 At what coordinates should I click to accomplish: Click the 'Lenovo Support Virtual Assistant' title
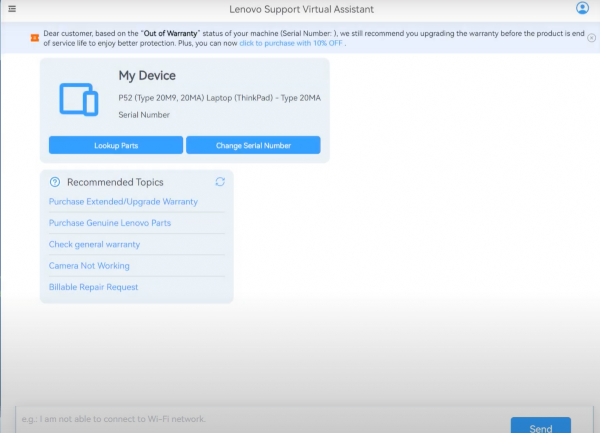(302, 9)
